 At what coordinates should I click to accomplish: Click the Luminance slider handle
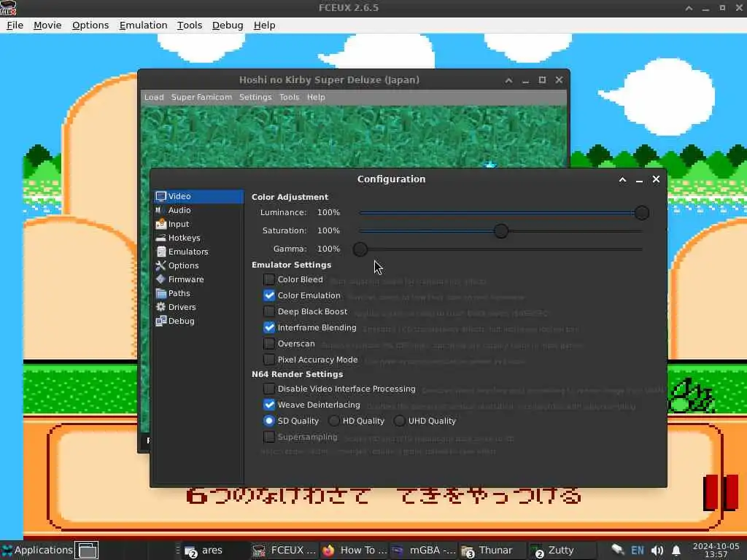click(x=642, y=213)
